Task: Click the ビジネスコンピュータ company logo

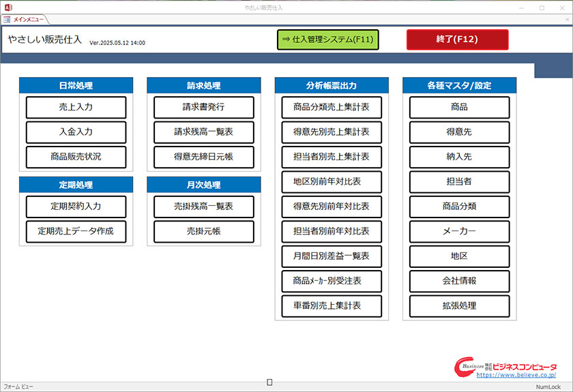Action: click(x=505, y=367)
